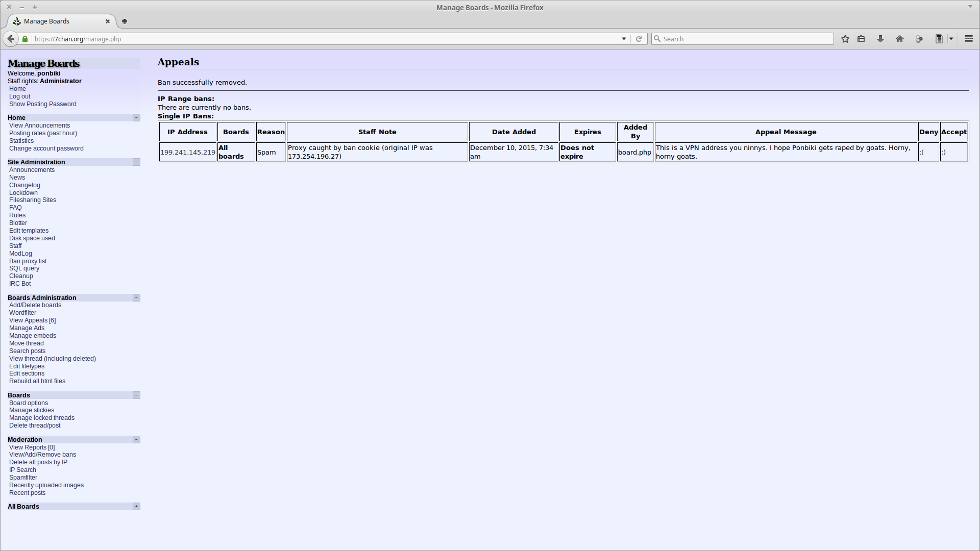Screen dimensions: 980x551
Task: Open the SQL query link
Action: pyautogui.click(x=24, y=268)
